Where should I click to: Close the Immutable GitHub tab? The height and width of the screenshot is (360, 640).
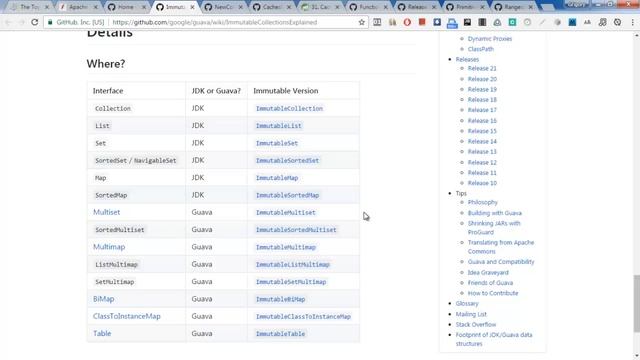click(192, 7)
